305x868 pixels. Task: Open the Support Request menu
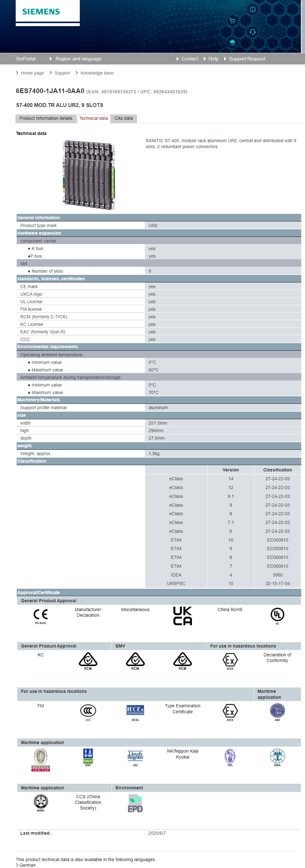(x=247, y=58)
